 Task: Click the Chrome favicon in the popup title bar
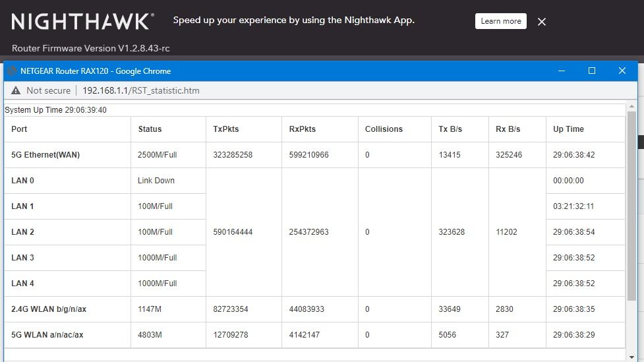coord(11,71)
